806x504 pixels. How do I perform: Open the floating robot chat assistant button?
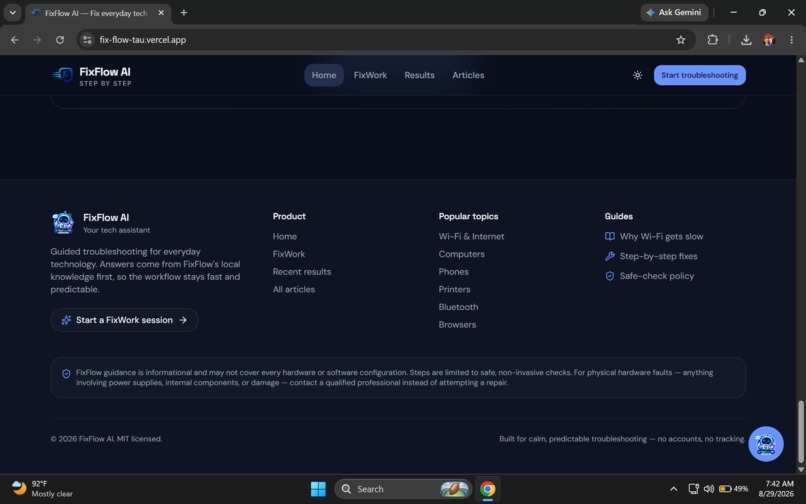click(x=765, y=444)
